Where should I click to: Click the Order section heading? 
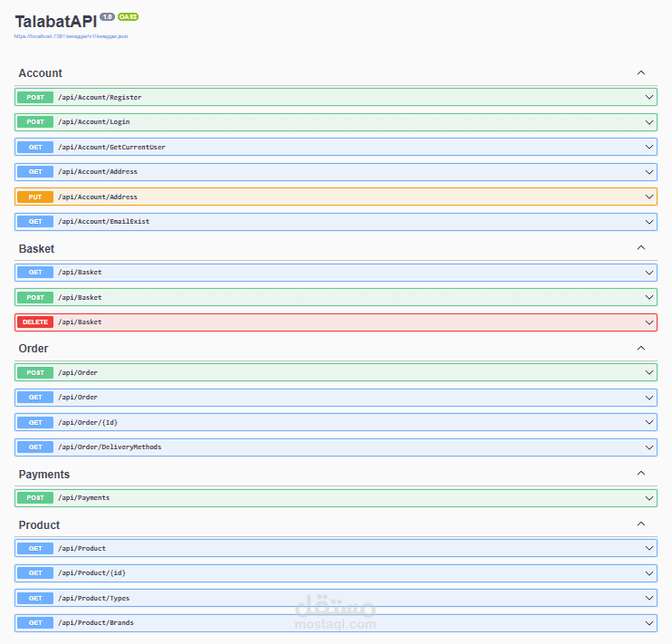tap(34, 348)
